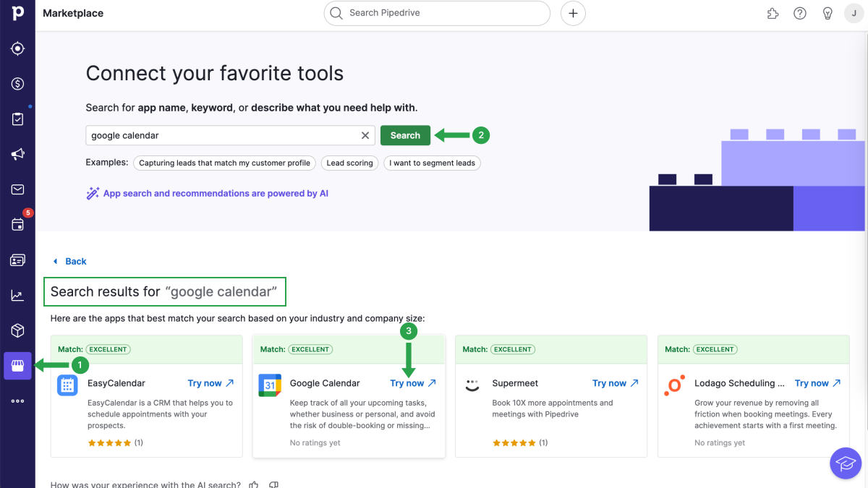Click the Google Calendar app icon
The width and height of the screenshot is (868, 488).
tap(270, 385)
